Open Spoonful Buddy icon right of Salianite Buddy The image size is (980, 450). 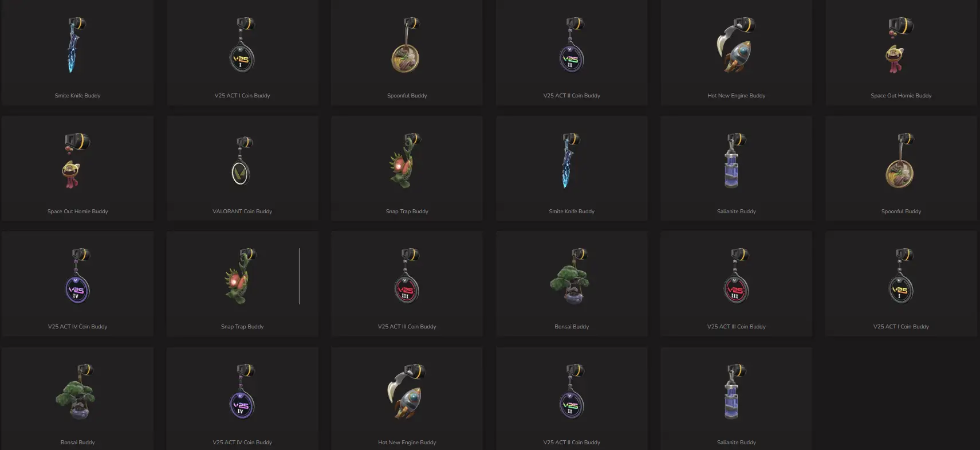click(901, 161)
